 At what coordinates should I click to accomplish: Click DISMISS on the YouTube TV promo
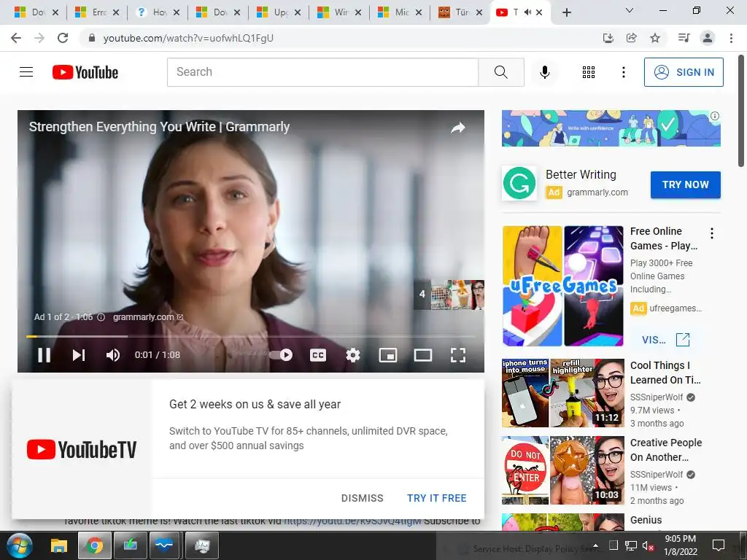pyautogui.click(x=362, y=498)
